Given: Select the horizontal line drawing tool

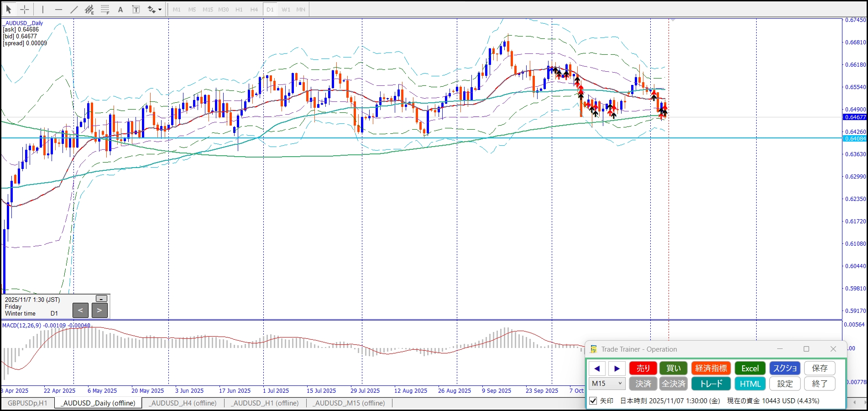Looking at the screenshot, I should [58, 9].
